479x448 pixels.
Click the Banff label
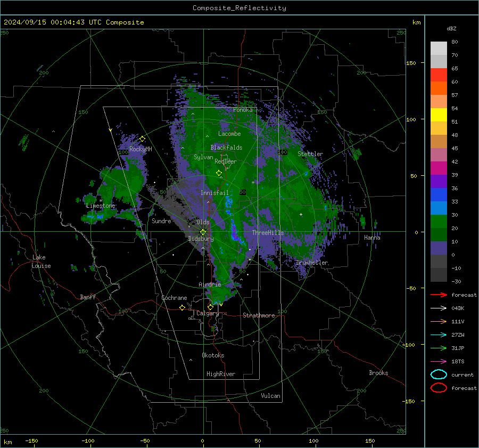88,297
